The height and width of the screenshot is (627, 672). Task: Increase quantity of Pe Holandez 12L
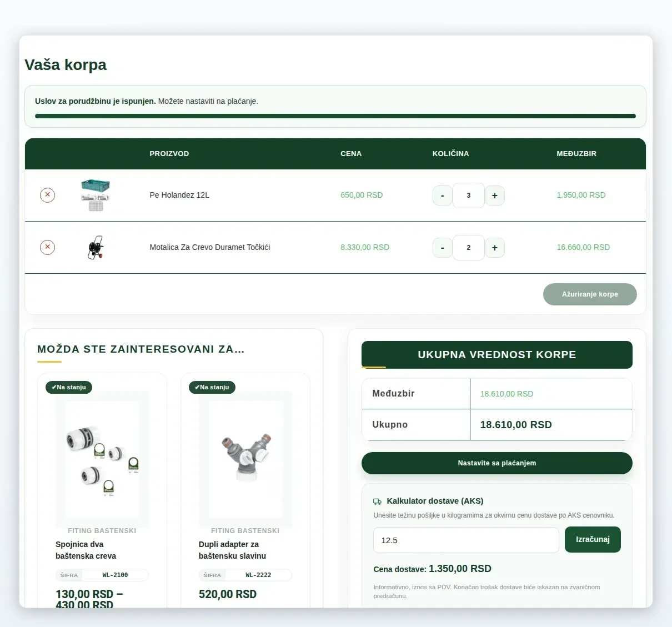495,195
